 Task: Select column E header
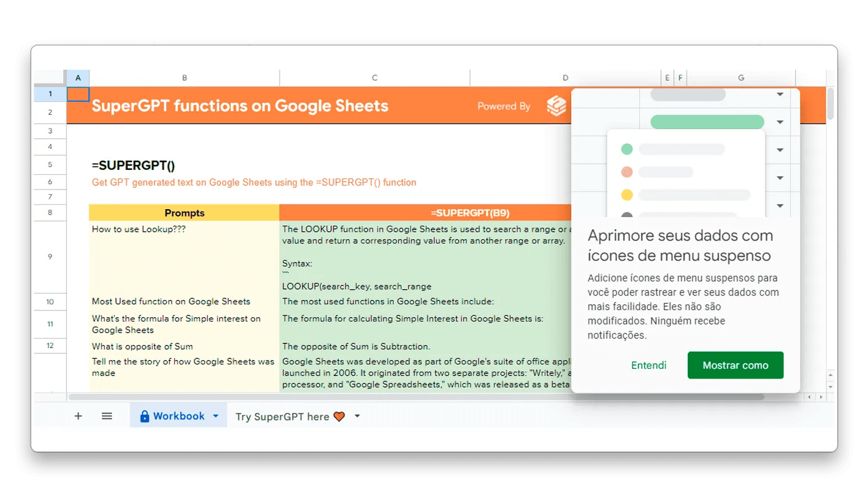point(667,78)
